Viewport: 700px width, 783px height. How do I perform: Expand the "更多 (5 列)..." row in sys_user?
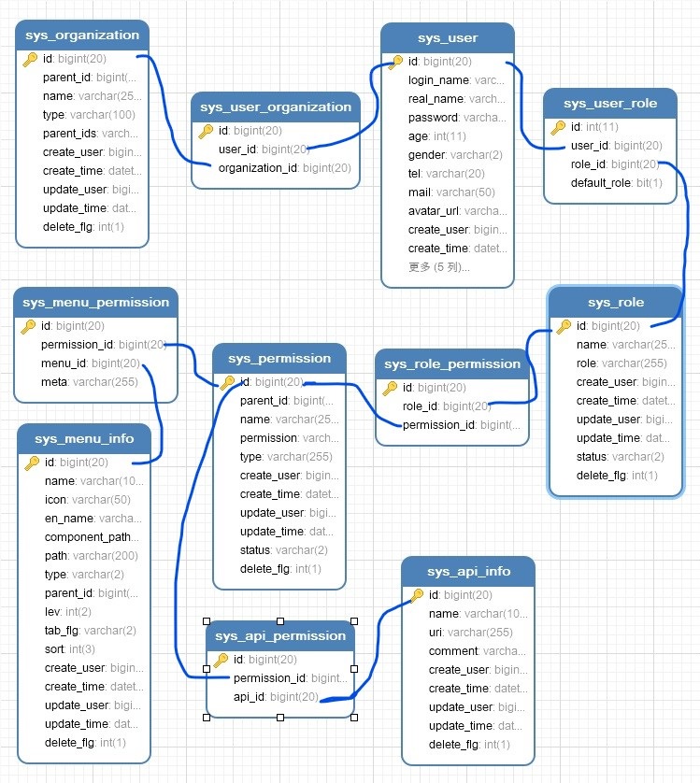[x=439, y=266]
